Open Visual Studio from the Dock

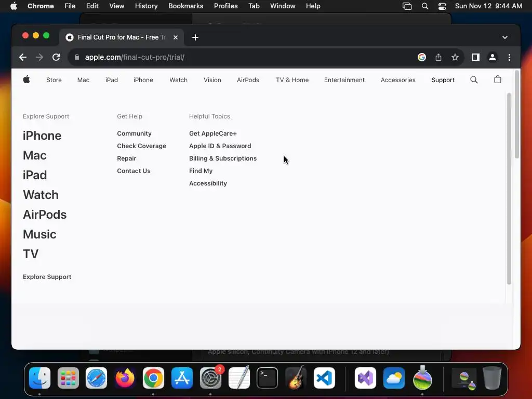pos(365,378)
